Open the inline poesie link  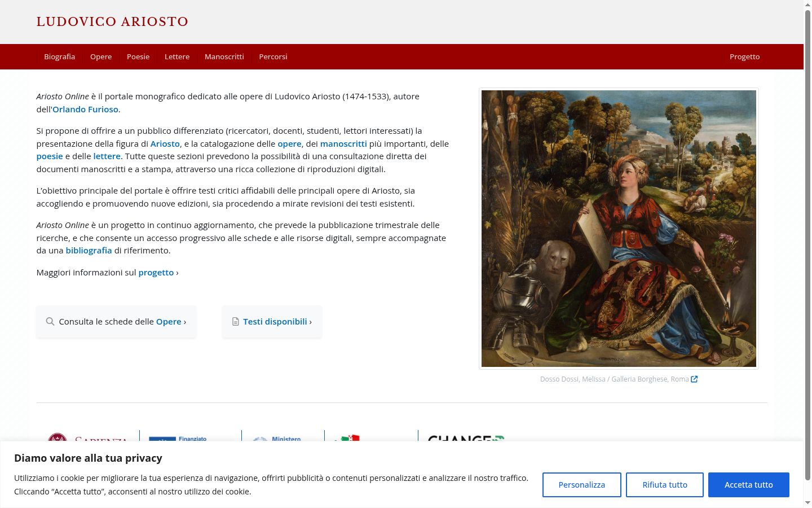[x=50, y=156]
